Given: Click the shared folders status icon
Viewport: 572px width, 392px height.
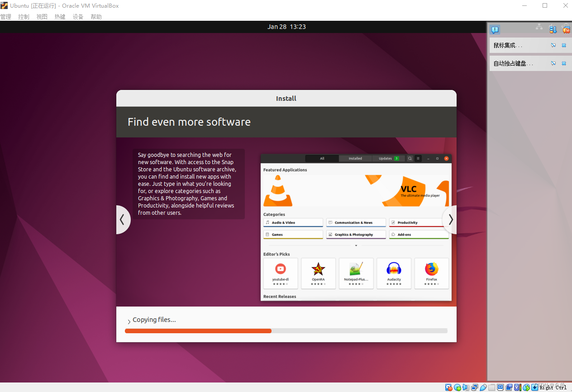Looking at the screenshot, I should [x=491, y=387].
